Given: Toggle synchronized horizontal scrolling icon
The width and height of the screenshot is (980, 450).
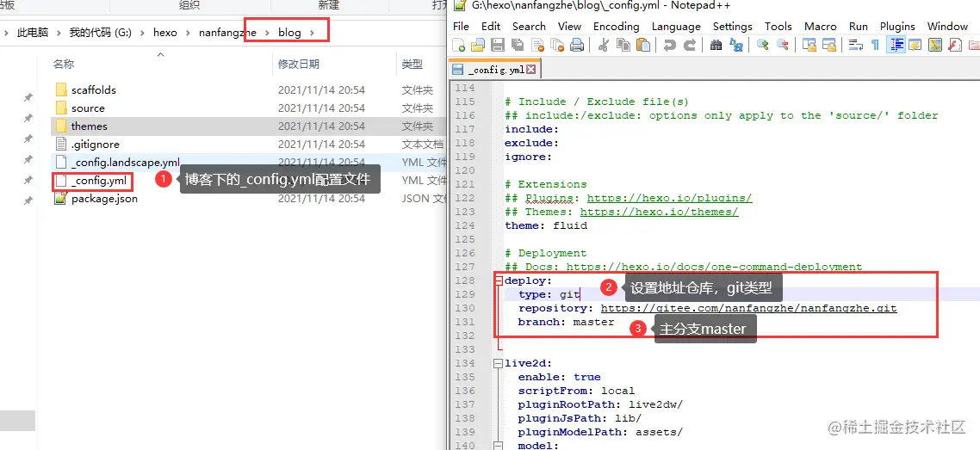Looking at the screenshot, I should point(829,45).
